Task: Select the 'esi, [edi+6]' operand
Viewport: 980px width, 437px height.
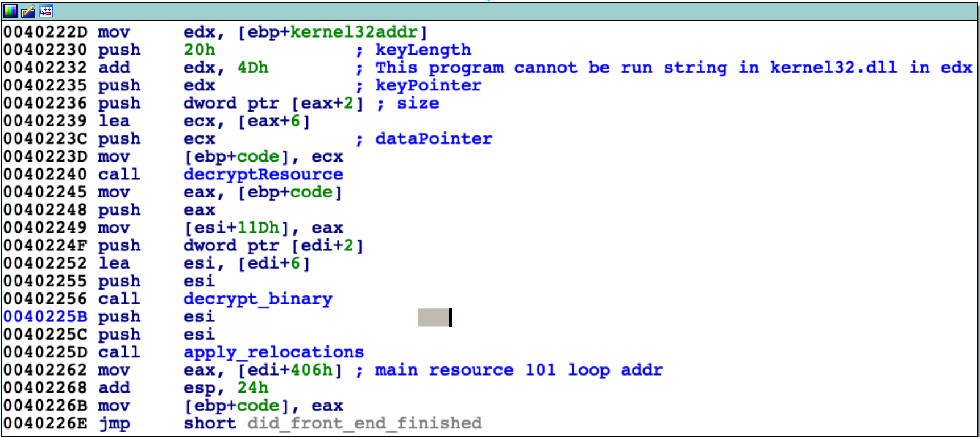Action: click(x=247, y=263)
